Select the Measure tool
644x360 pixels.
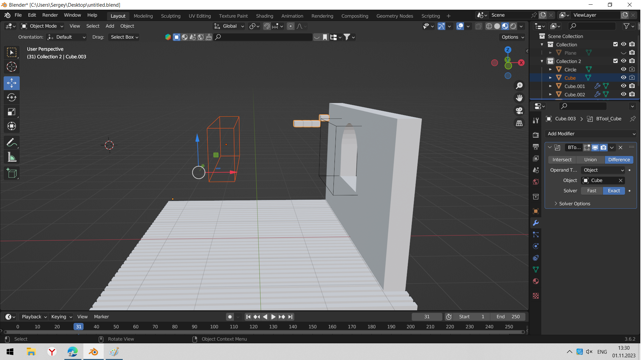coord(12,157)
